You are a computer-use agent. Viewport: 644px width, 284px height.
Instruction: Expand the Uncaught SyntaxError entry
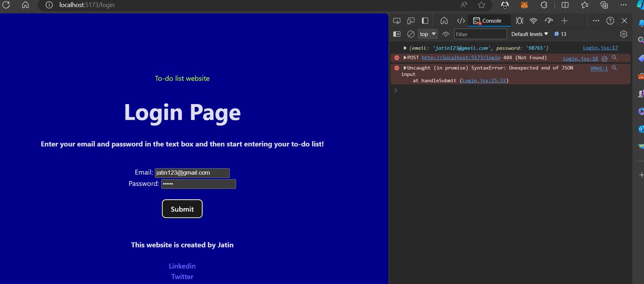(405, 68)
